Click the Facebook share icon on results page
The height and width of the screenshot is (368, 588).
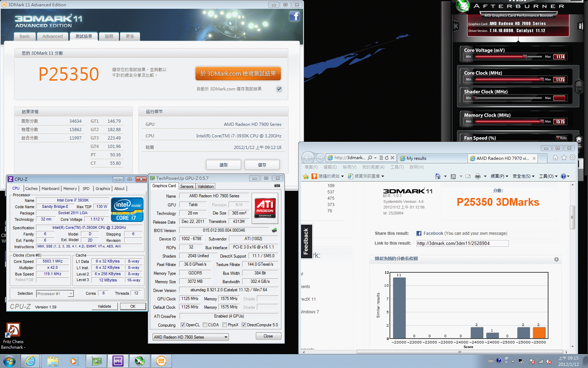[x=419, y=233]
